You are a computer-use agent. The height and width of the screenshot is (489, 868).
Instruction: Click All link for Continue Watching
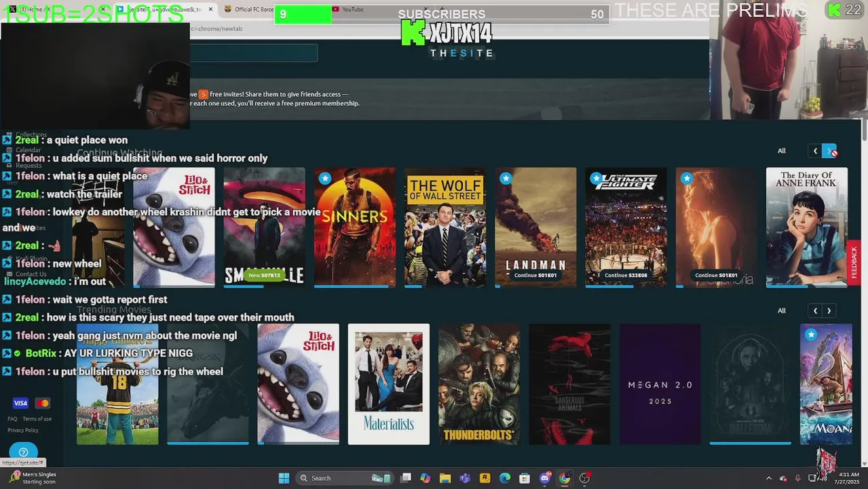point(782,151)
